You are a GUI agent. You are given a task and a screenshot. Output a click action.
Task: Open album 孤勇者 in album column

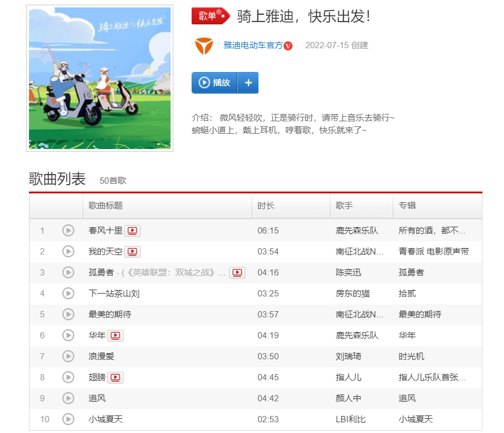point(411,273)
